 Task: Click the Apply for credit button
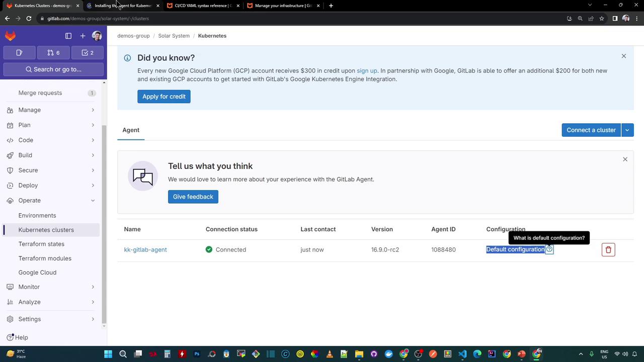click(164, 97)
